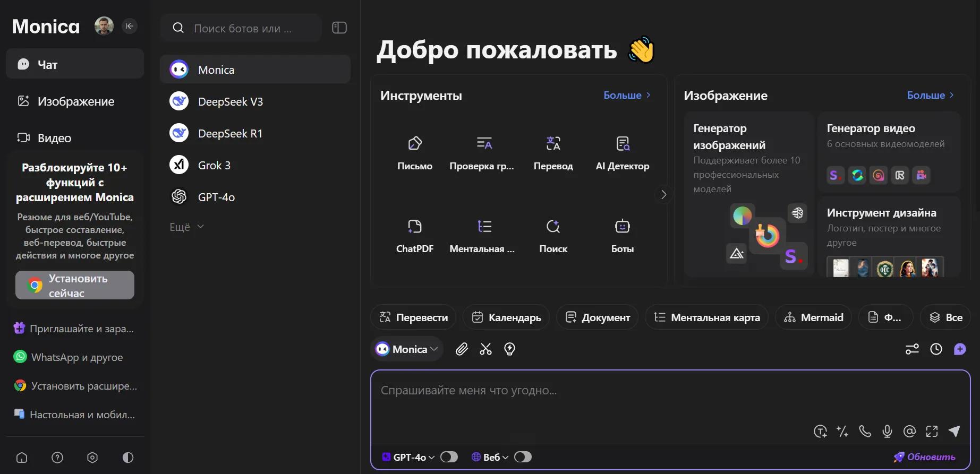Toggle the bot list panel layout icon

pos(339,28)
